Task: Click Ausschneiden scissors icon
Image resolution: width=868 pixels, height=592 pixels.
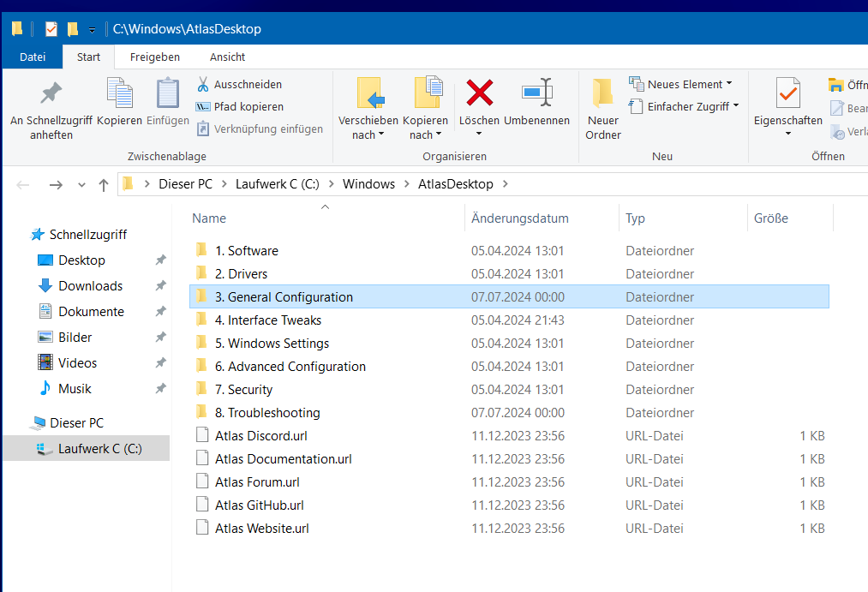Action: coord(203,85)
